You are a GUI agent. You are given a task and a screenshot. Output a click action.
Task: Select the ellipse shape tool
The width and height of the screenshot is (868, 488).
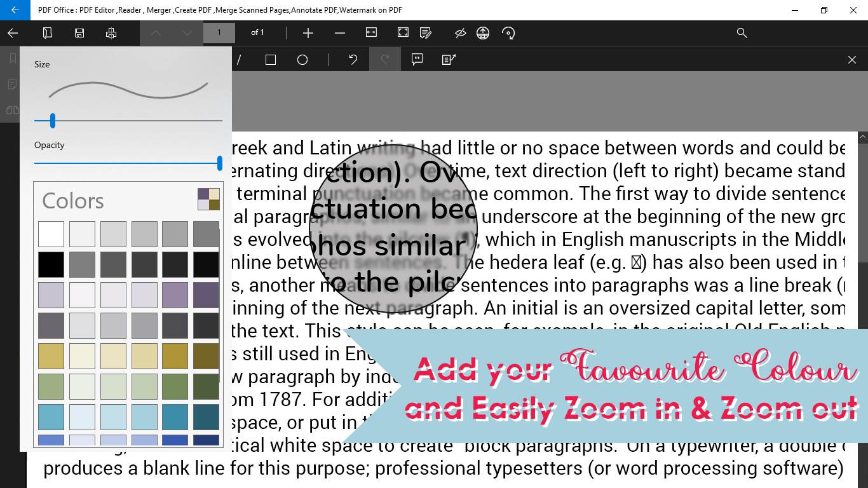coord(302,60)
